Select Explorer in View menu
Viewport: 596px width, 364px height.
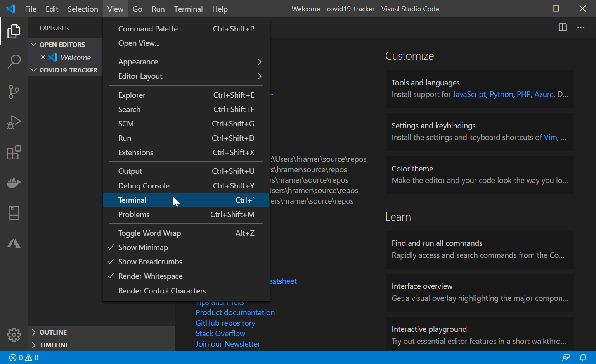click(x=186, y=95)
